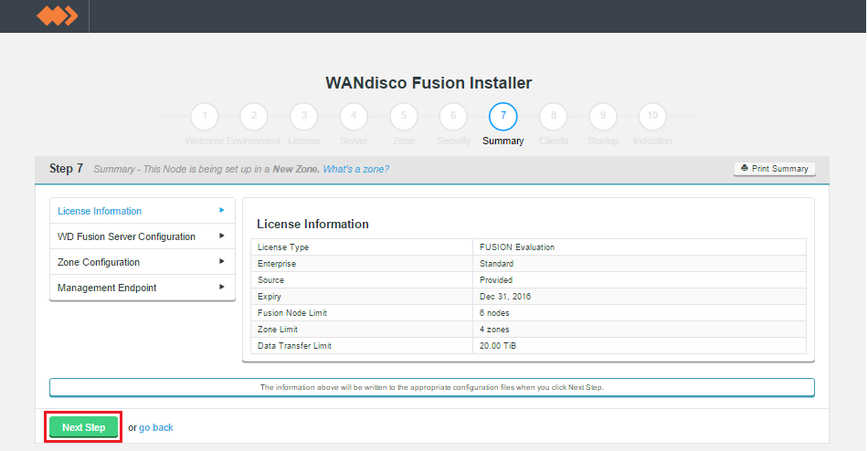
Task: Go to step 4 Server circle
Action: click(354, 116)
